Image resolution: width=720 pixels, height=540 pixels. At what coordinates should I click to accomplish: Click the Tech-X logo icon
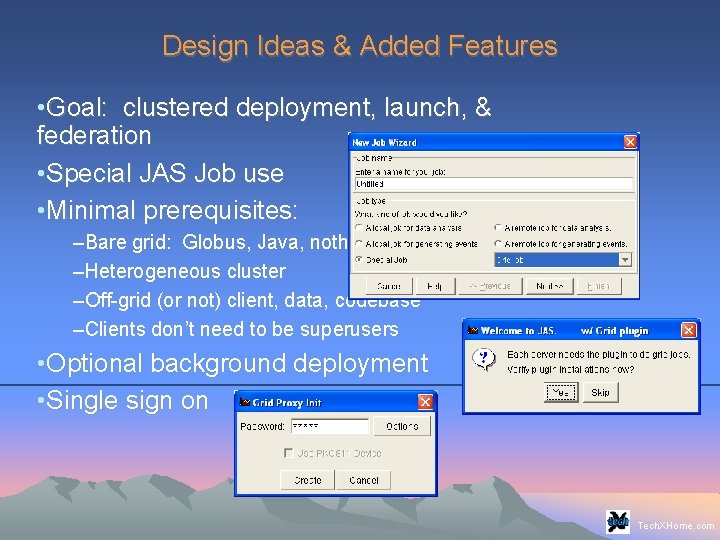[x=618, y=521]
